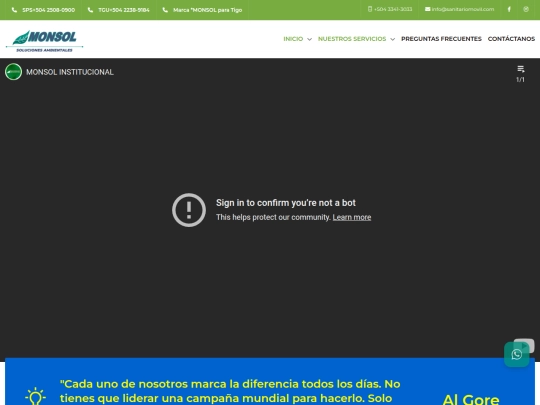Click the phone icon beside SPS number
This screenshot has width=540, height=405.
[x=14, y=10]
